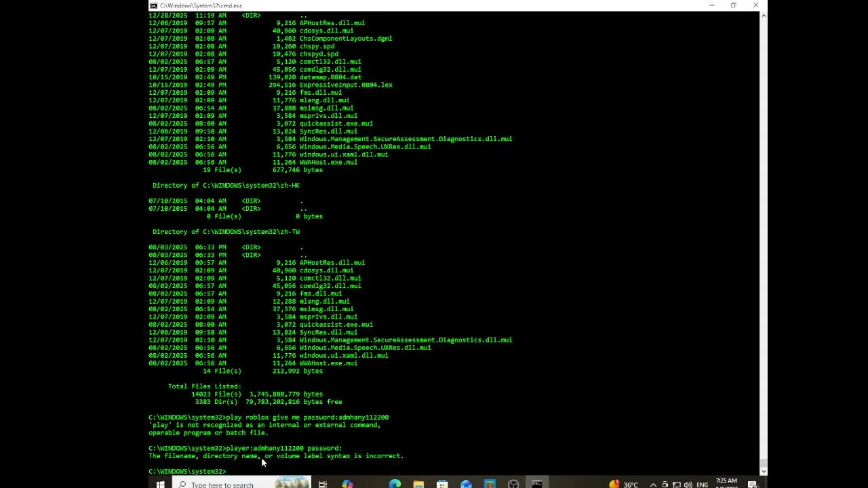The height and width of the screenshot is (488, 868).
Task: Click the 'Total Files Listed:' line
Action: 205,386
